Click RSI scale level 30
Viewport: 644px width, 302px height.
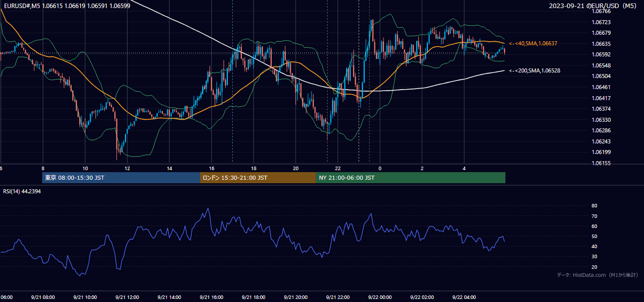click(594, 257)
